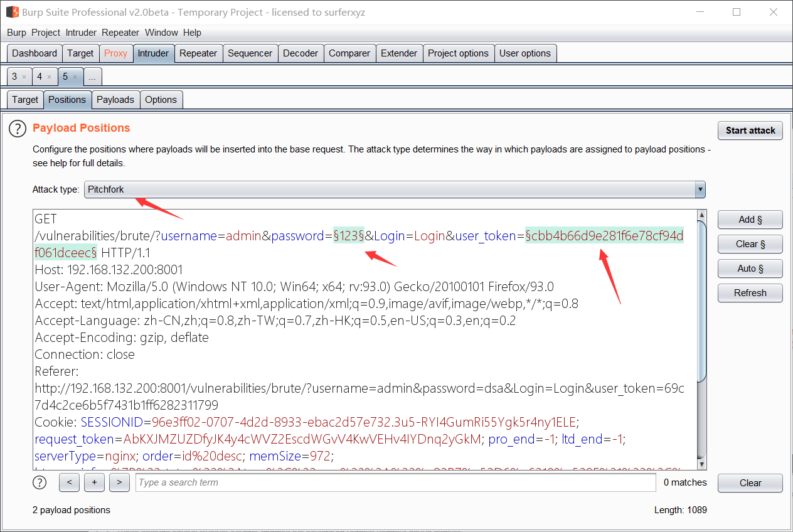Click the request editor vertical scrollbar
Image resolution: width=793 pixels, height=532 pixels.
coord(701,301)
